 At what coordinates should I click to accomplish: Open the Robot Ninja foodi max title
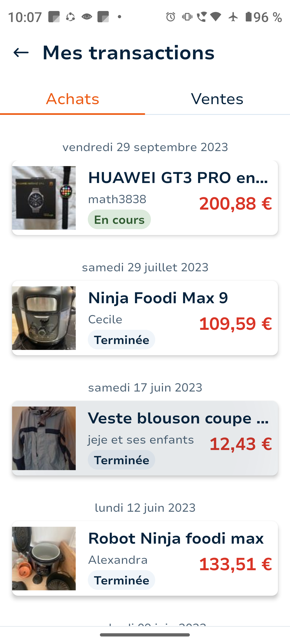[x=176, y=538]
